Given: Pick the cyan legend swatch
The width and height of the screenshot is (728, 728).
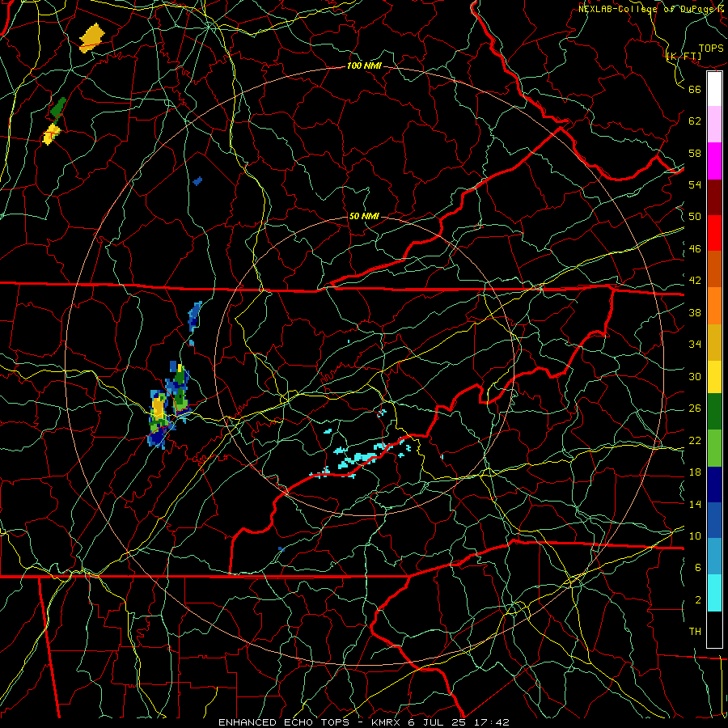Looking at the screenshot, I should (x=714, y=593).
